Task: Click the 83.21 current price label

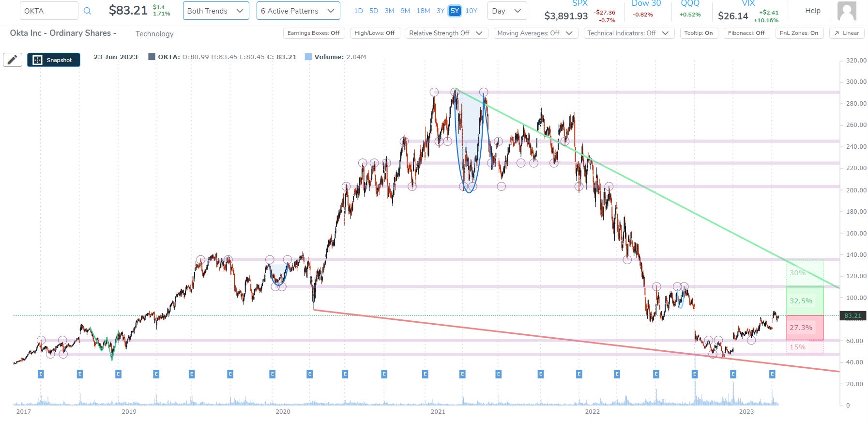Action: (853, 315)
